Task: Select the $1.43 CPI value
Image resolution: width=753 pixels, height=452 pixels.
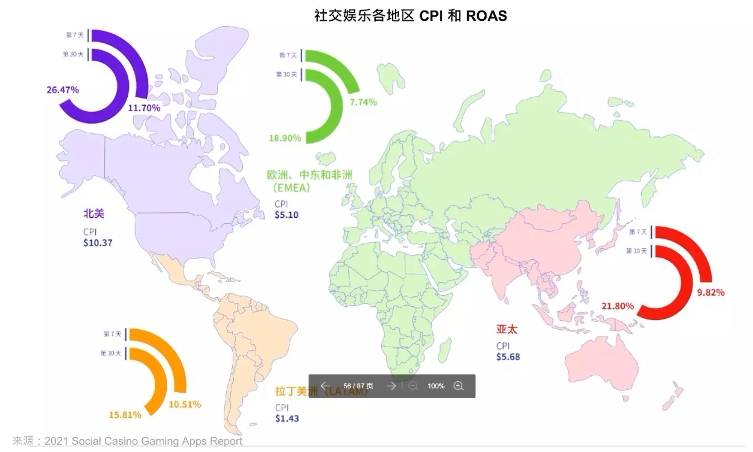Action: [287, 418]
